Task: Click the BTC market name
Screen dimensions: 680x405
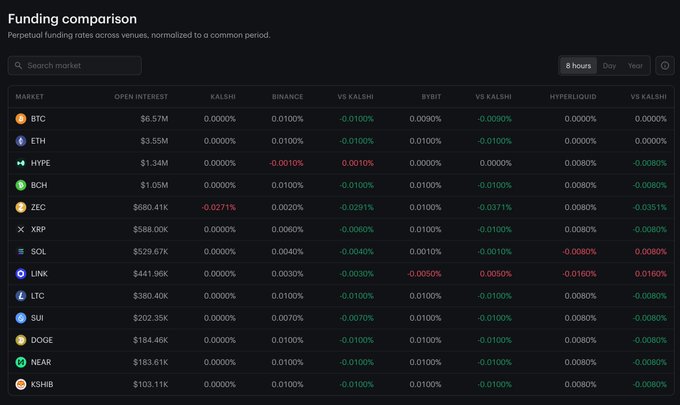Action: [x=38, y=119]
